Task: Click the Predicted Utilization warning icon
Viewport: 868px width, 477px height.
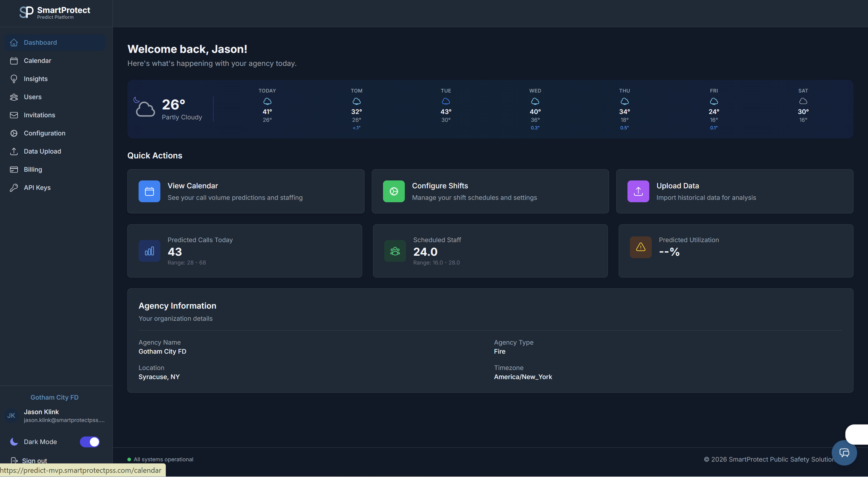Action: (641, 247)
